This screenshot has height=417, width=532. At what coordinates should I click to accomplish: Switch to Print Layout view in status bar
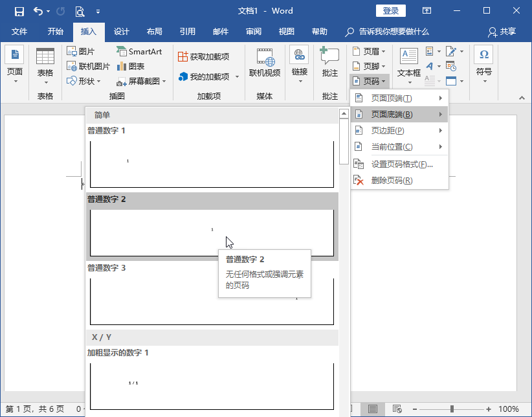click(373, 409)
